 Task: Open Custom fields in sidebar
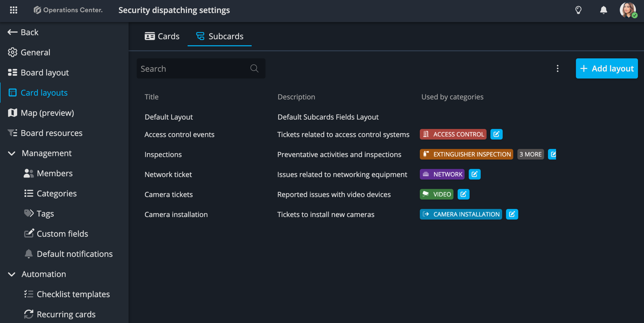62,234
